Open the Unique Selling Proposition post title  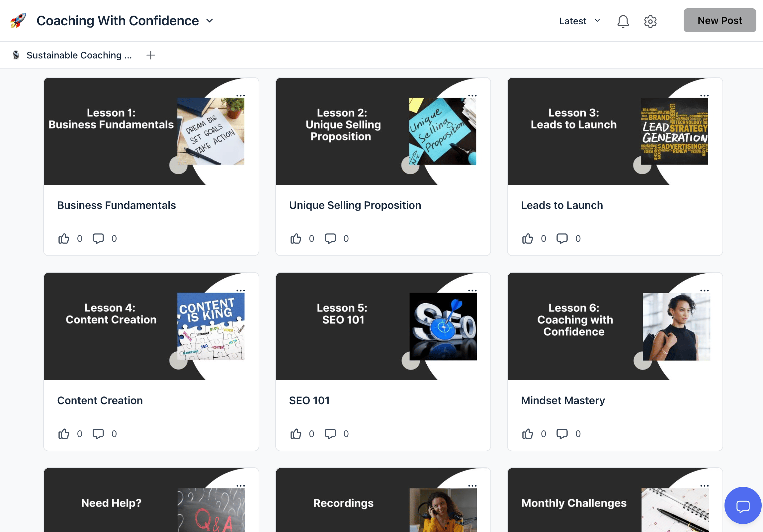[x=355, y=205]
